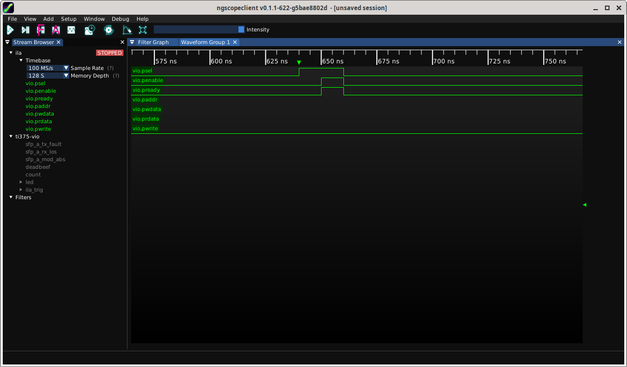Viewport: 627px width, 367px height.
Task: Open the Debug menu
Action: click(120, 19)
